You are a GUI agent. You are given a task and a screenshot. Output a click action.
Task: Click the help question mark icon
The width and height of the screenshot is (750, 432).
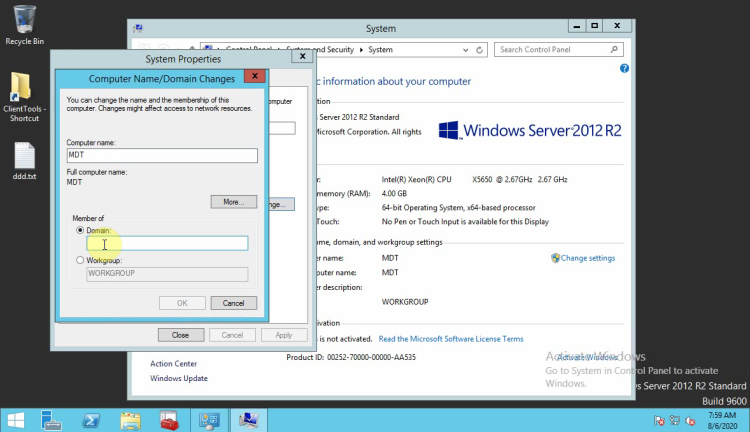pyautogui.click(x=624, y=69)
